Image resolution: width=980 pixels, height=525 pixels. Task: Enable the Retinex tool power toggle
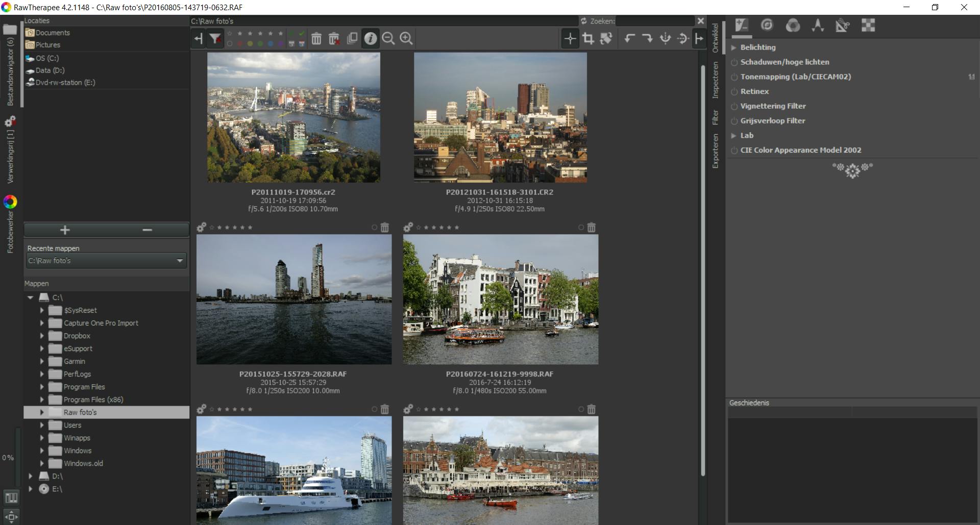coord(734,92)
